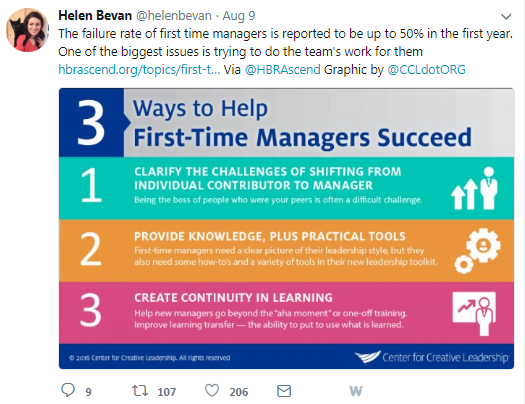Click the retweet arrows icon

pyautogui.click(x=140, y=391)
